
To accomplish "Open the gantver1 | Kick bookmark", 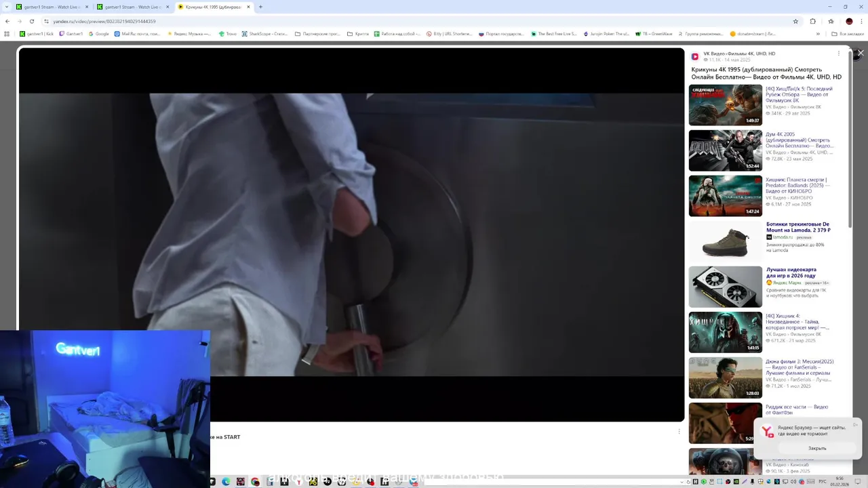I will [37, 33].
